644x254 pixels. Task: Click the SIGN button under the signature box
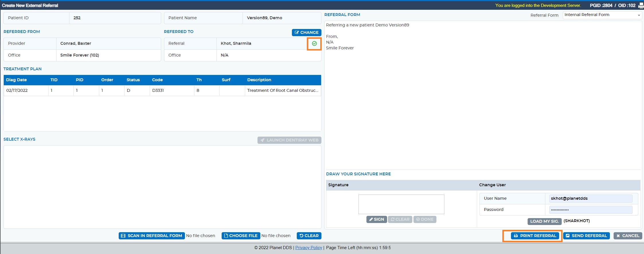[376, 219]
